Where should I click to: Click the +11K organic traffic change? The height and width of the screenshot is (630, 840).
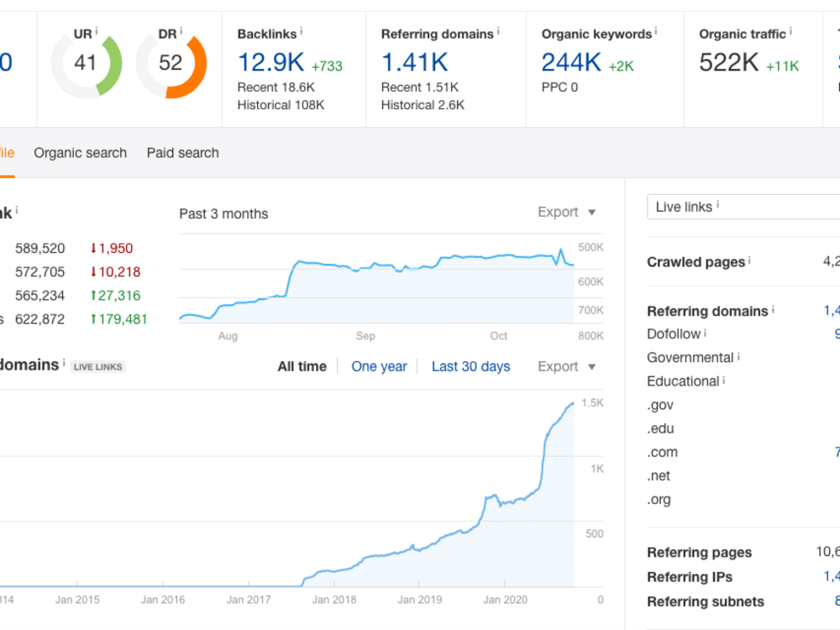pyautogui.click(x=783, y=66)
